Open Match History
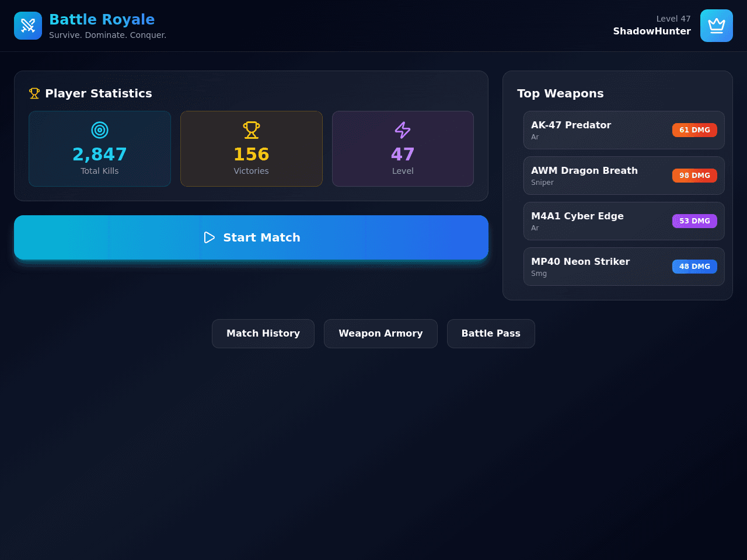The width and height of the screenshot is (747, 560). point(263,334)
